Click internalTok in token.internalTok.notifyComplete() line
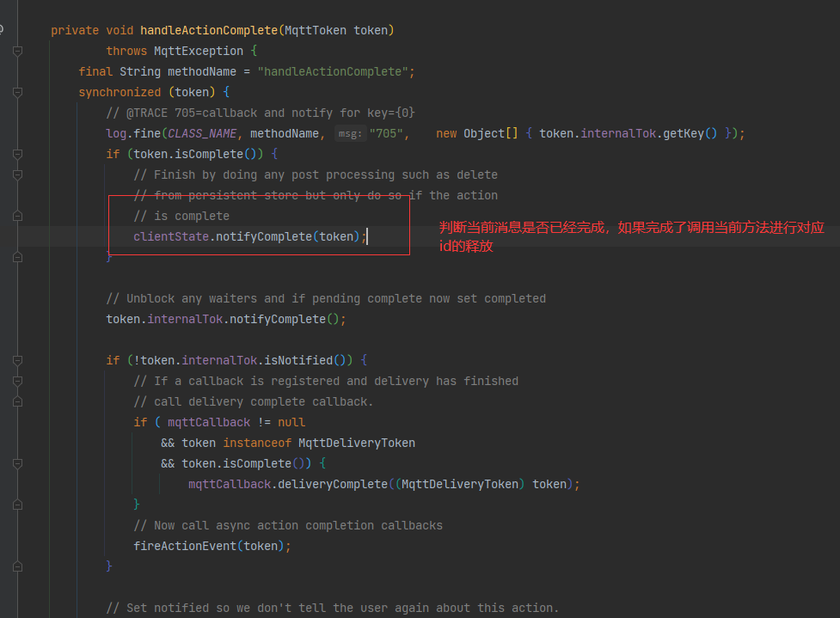This screenshot has height=618, width=840. (185, 319)
